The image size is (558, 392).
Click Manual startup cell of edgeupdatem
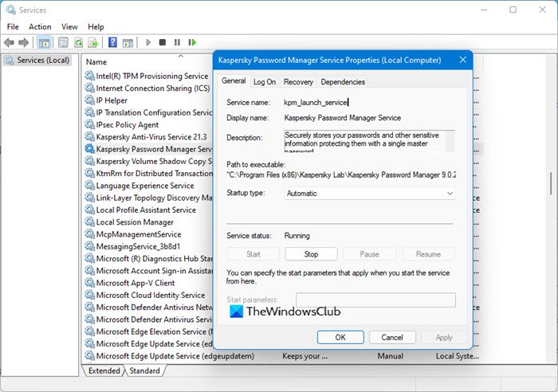click(391, 356)
